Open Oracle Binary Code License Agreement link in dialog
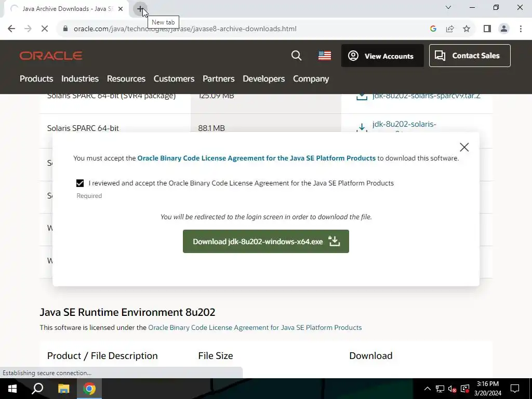532x399 pixels. 256,158
